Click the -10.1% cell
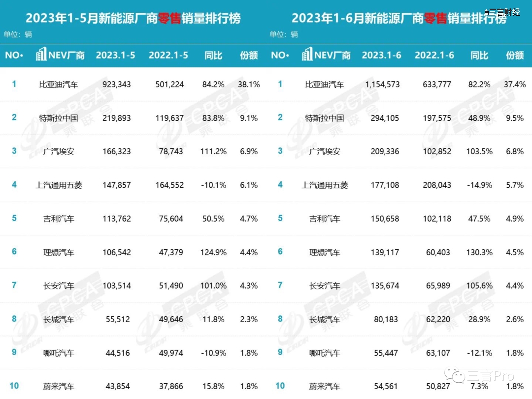This screenshot has height=399, width=532. pos(213,185)
